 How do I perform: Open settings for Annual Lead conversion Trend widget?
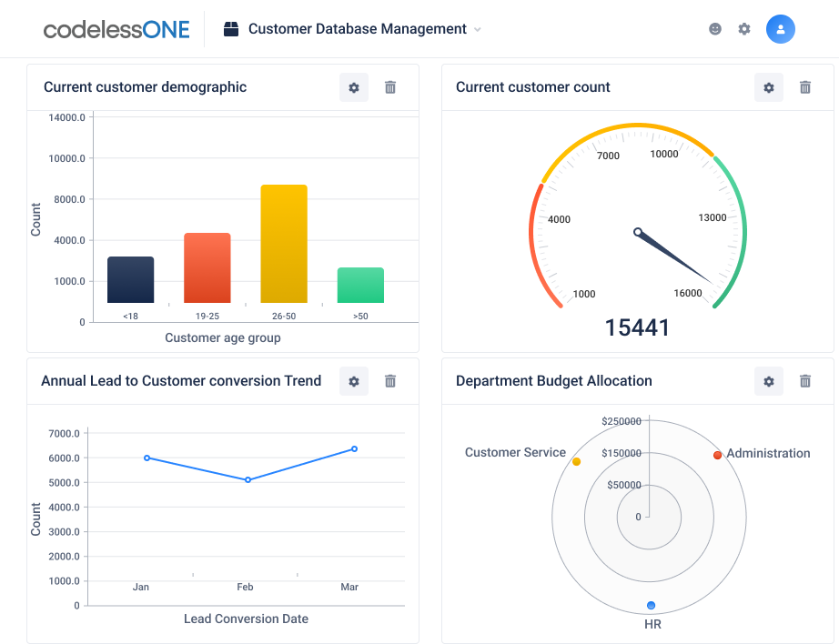click(x=354, y=381)
